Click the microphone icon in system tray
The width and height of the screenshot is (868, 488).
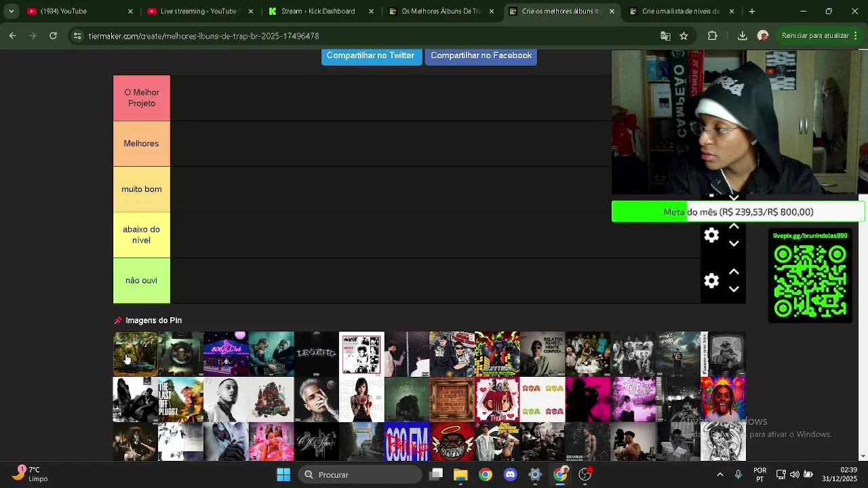point(738,474)
